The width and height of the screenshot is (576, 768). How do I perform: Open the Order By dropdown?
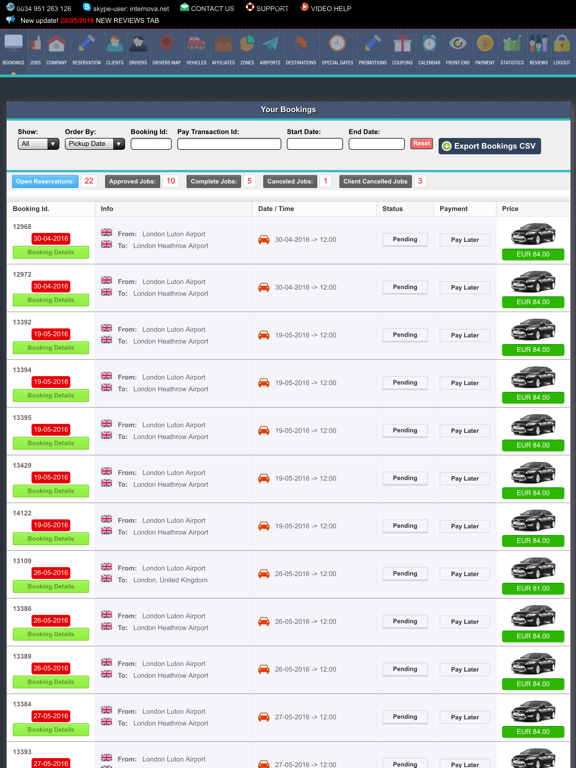(x=95, y=144)
